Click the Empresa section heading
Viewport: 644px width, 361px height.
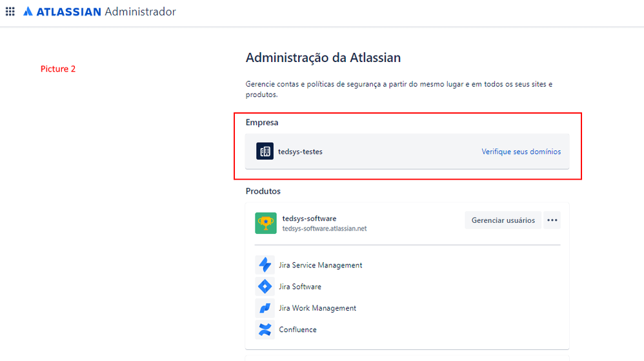pyautogui.click(x=262, y=122)
